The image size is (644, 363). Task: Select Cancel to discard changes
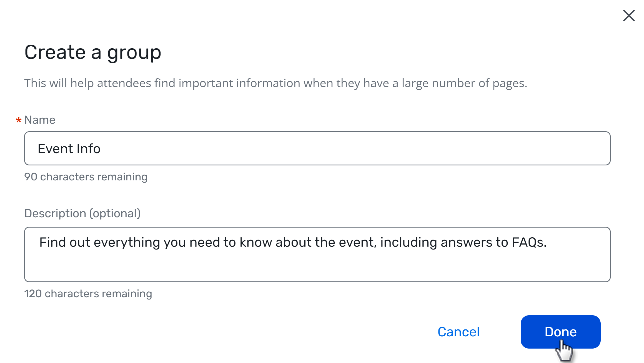pos(458,332)
